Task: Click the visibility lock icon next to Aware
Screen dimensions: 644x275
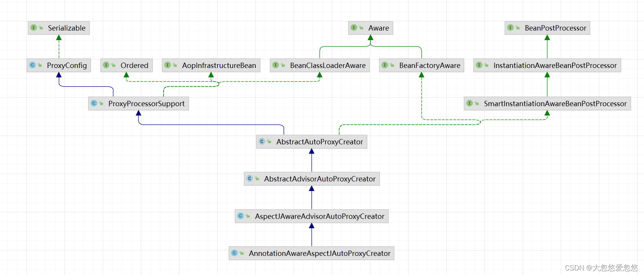Action: [361, 27]
